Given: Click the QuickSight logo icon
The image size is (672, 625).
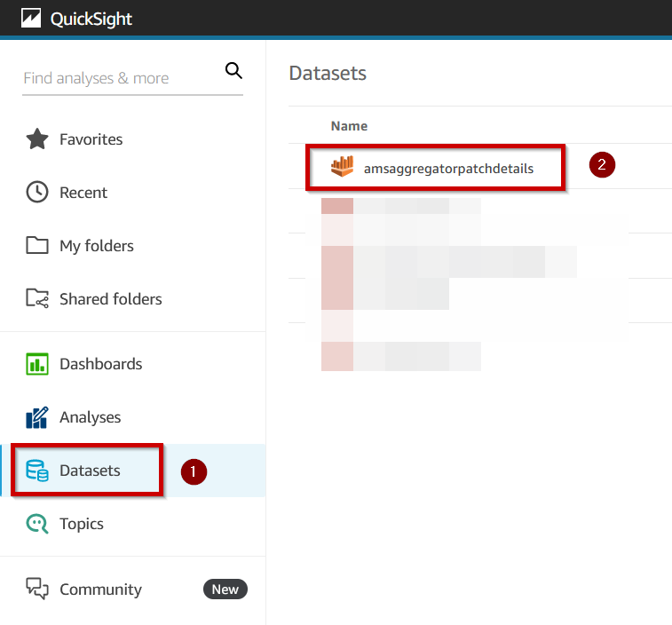Looking at the screenshot, I should 31,19.
